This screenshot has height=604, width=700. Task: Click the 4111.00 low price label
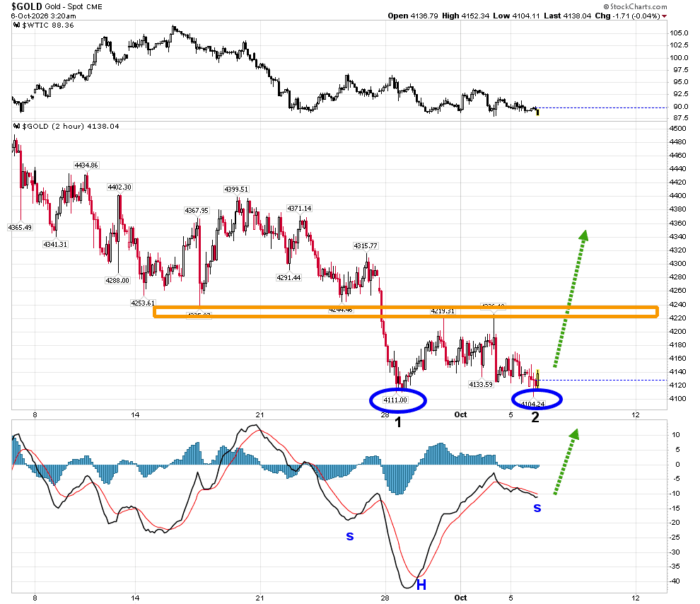click(x=395, y=400)
